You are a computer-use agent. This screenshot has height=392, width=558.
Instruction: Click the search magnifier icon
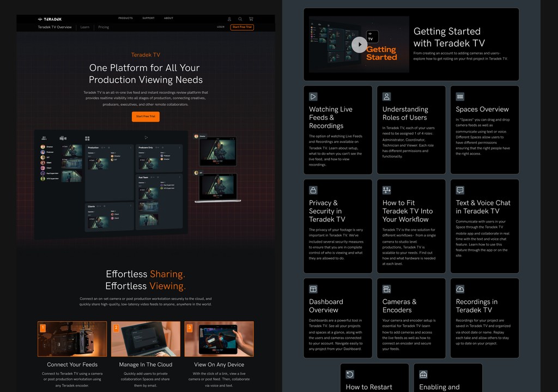[x=240, y=19]
